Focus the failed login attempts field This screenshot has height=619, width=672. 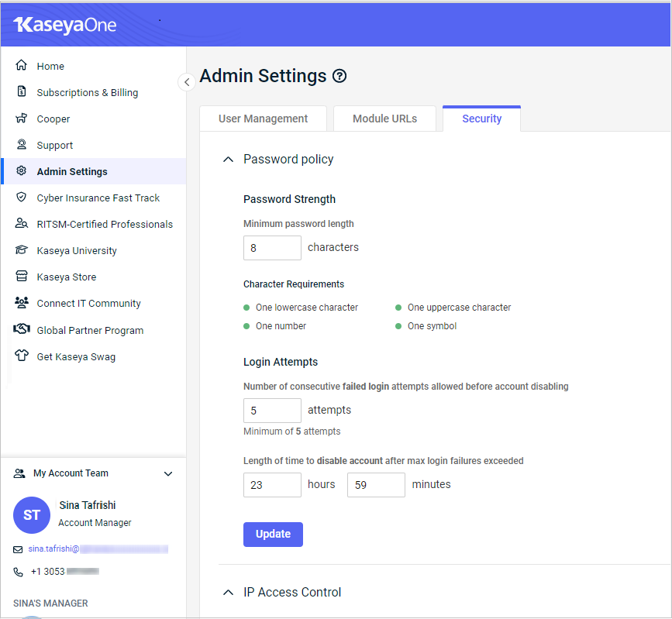click(272, 411)
